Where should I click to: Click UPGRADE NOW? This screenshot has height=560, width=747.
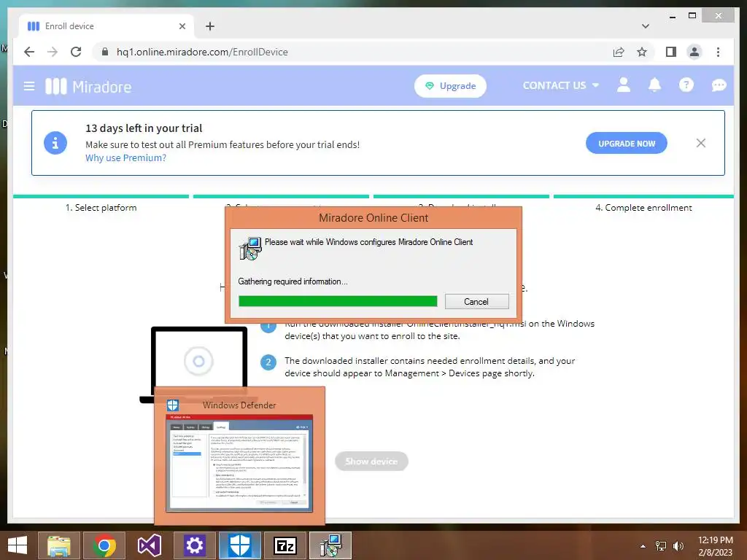coord(627,144)
